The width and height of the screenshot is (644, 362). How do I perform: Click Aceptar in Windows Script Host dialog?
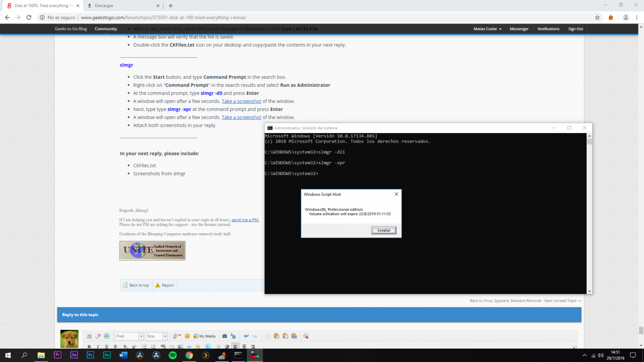coord(384,230)
